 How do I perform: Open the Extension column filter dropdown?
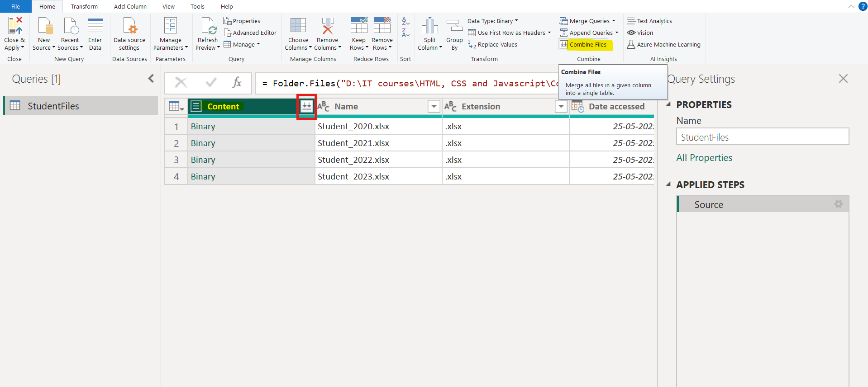point(561,107)
